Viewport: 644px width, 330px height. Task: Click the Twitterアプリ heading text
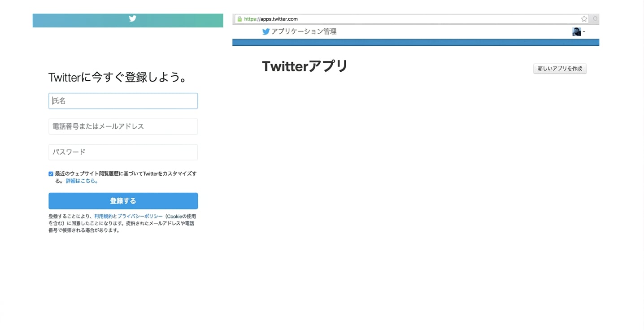(305, 66)
